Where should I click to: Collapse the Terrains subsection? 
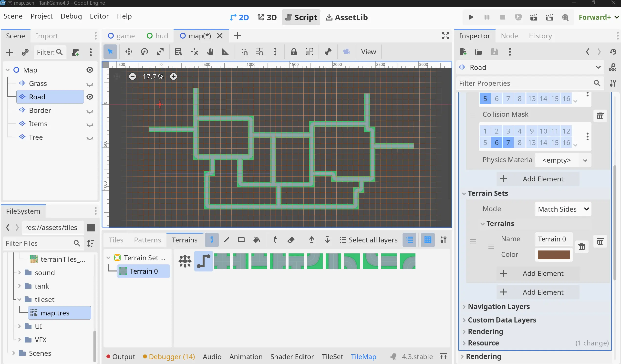483,224
